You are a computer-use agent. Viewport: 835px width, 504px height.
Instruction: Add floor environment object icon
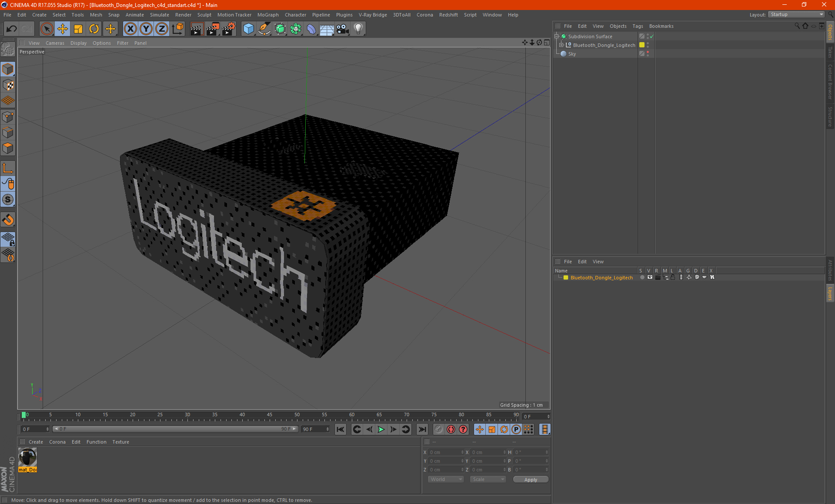pos(327,29)
